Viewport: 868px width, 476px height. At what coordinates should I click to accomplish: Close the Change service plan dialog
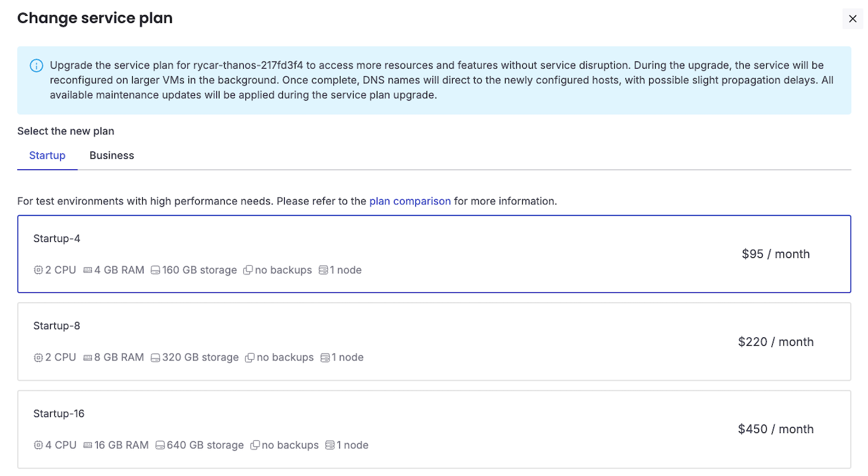pos(853,19)
